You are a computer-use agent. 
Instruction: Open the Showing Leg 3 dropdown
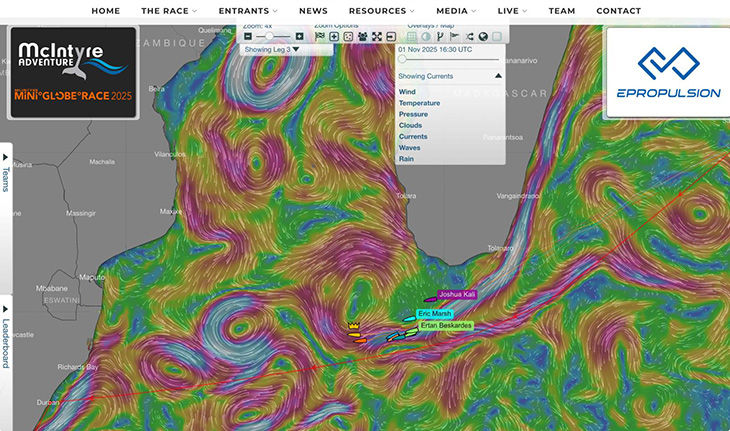pyautogui.click(x=273, y=49)
